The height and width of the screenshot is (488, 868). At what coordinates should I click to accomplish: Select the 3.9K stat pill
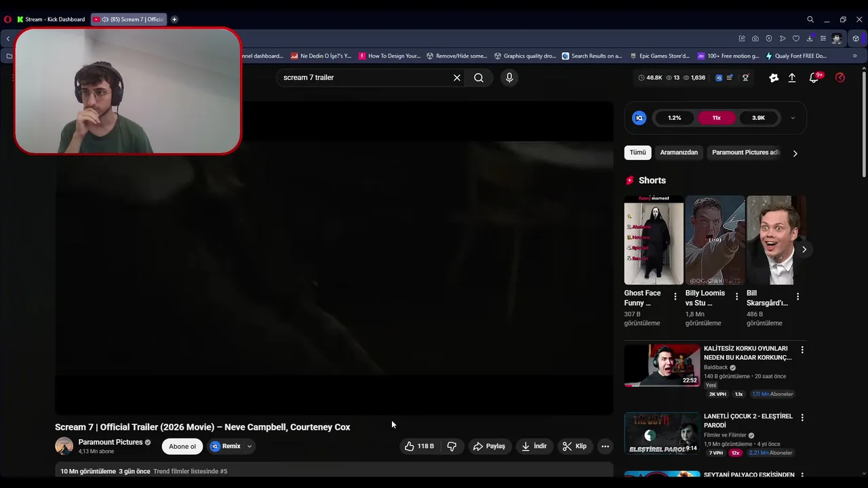(758, 118)
